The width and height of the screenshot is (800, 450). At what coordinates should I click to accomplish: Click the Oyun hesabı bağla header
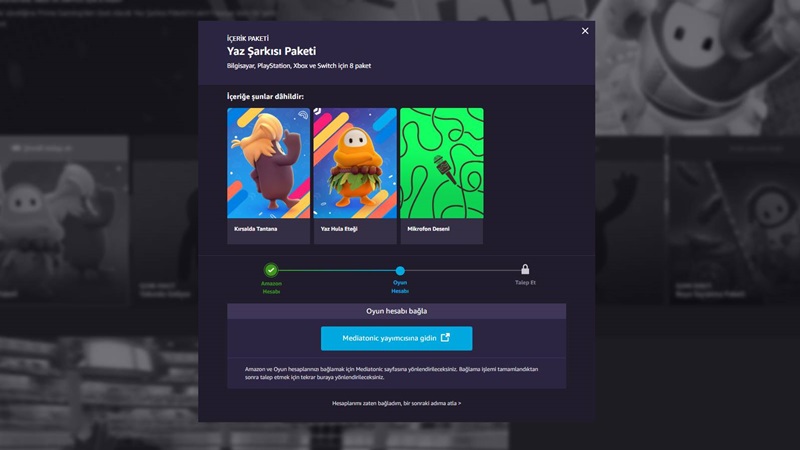coord(396,311)
